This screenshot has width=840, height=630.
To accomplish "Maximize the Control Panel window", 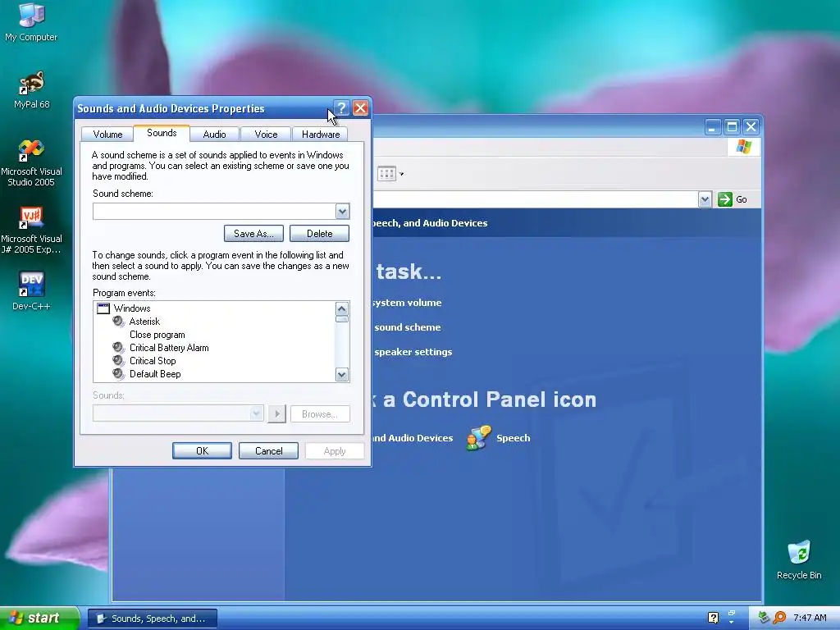I will [732, 127].
